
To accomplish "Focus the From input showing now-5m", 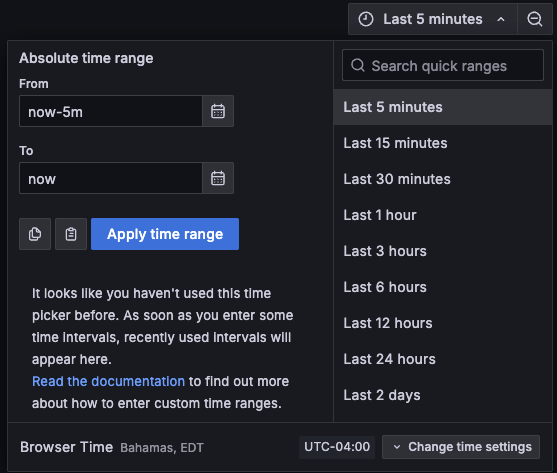I will [x=111, y=111].
